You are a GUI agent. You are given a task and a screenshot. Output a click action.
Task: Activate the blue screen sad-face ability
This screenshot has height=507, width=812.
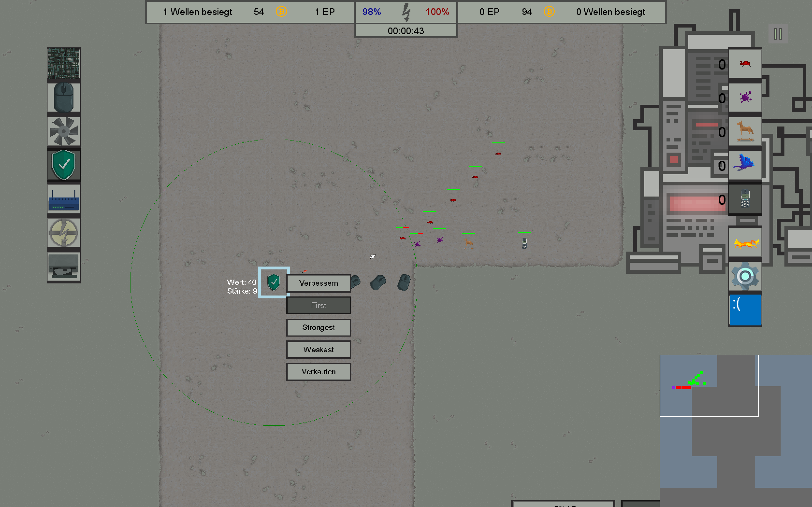pyautogui.click(x=745, y=310)
